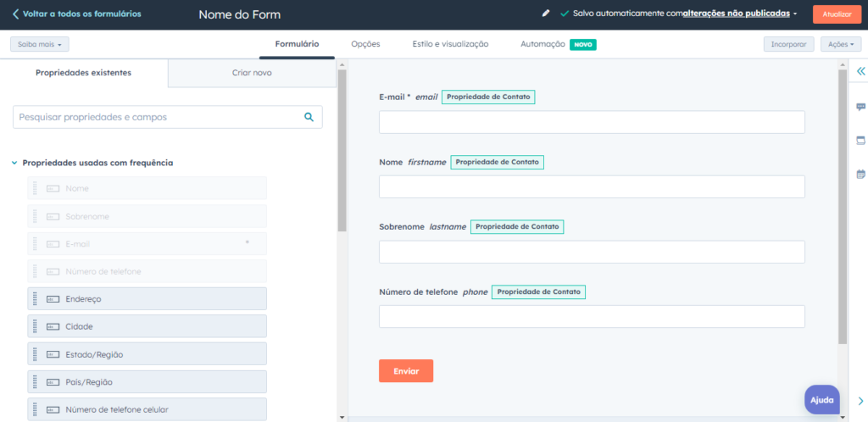The height and width of the screenshot is (422, 868).
Task: Click drag handle of Número de telefone celular
Action: (x=35, y=409)
